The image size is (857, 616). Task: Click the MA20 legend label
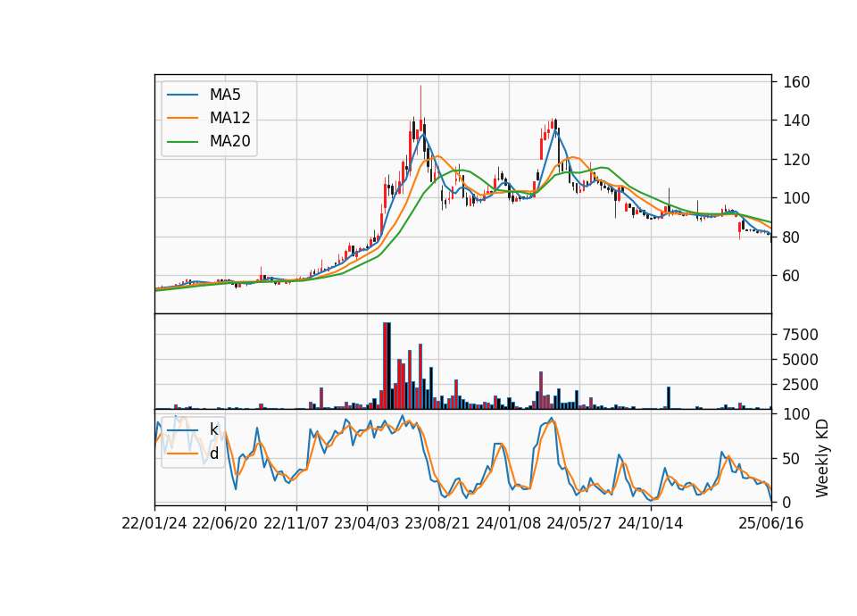click(229, 142)
